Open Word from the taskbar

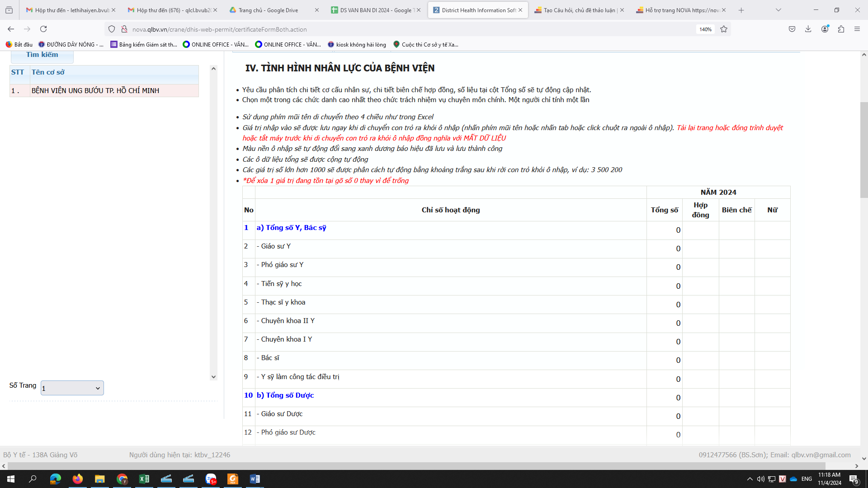pos(255,479)
